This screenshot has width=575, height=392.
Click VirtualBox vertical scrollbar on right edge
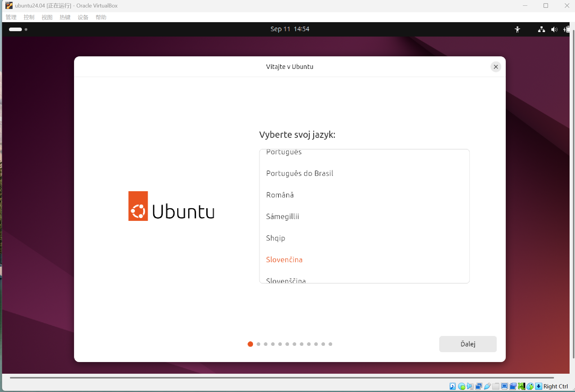[x=573, y=194]
